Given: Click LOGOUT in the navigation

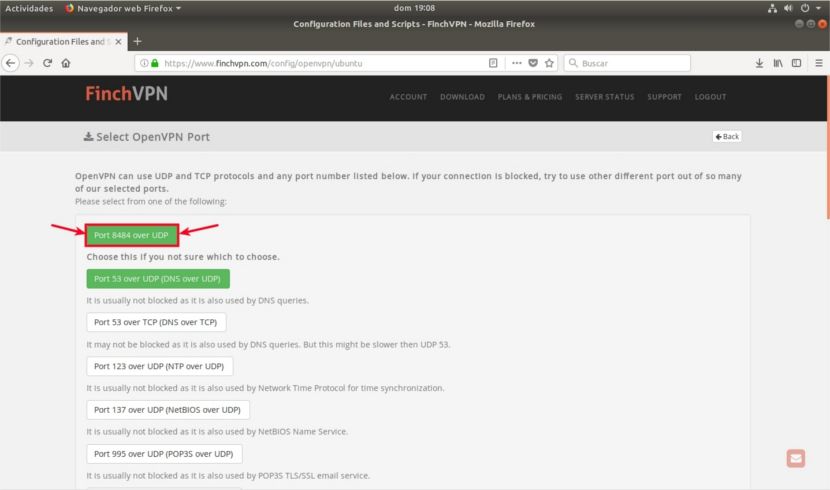Looking at the screenshot, I should 710,97.
